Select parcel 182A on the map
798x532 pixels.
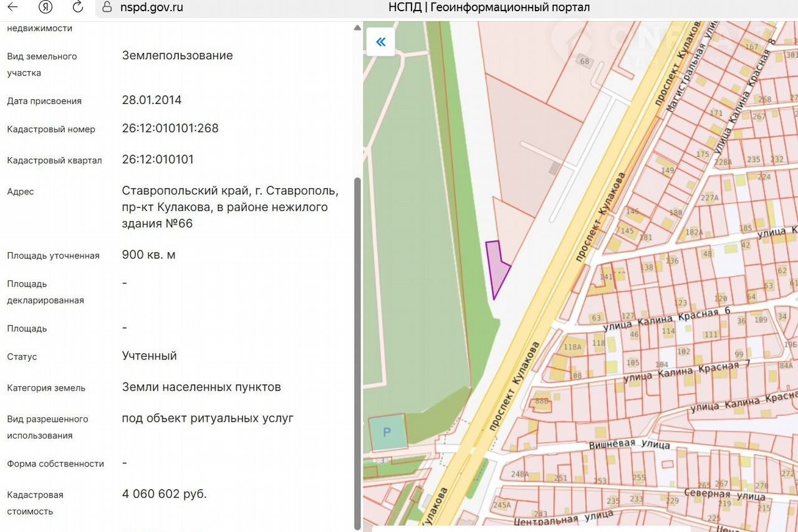click(694, 232)
